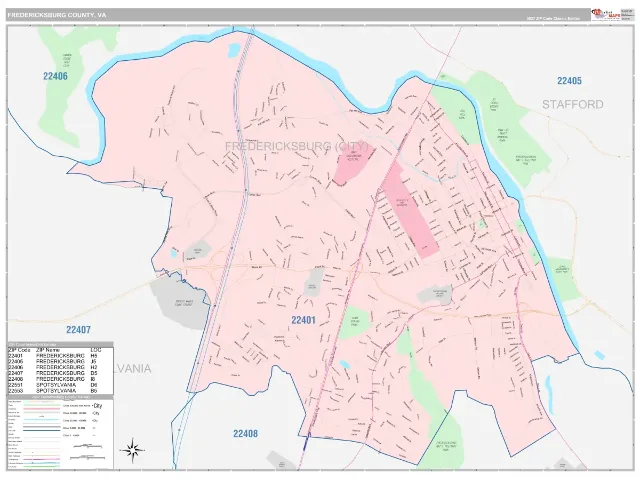Click the FREDERICKSBURG COUNTY, VA title
Viewport: 640px width, 480px height.
pos(57,15)
